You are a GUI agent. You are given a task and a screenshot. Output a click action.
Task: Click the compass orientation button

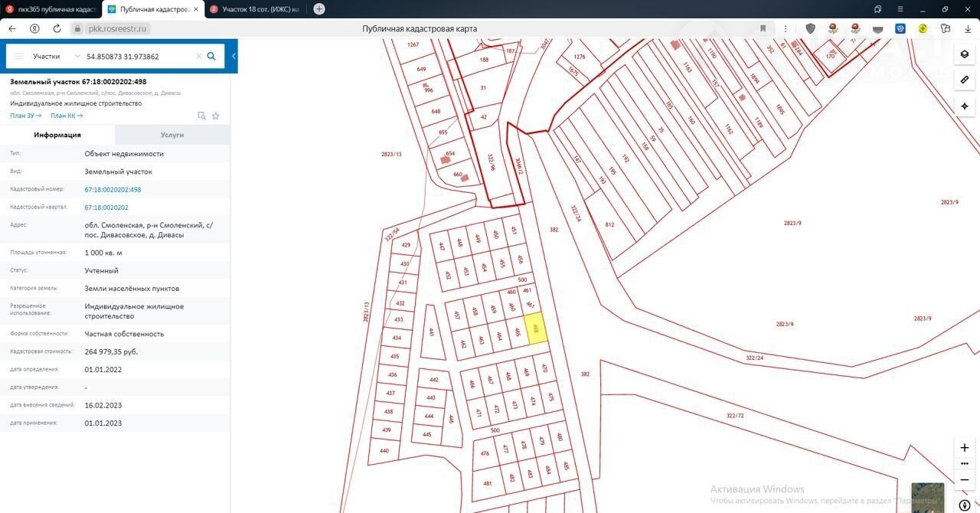(965, 505)
